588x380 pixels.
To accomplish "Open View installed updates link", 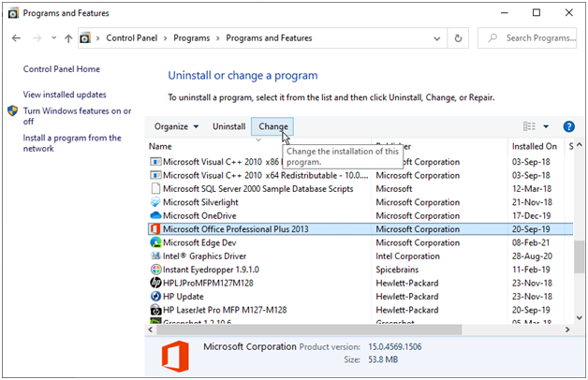I will (65, 95).
